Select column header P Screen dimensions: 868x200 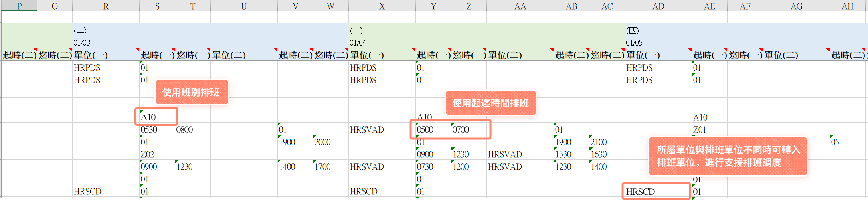click(x=19, y=6)
